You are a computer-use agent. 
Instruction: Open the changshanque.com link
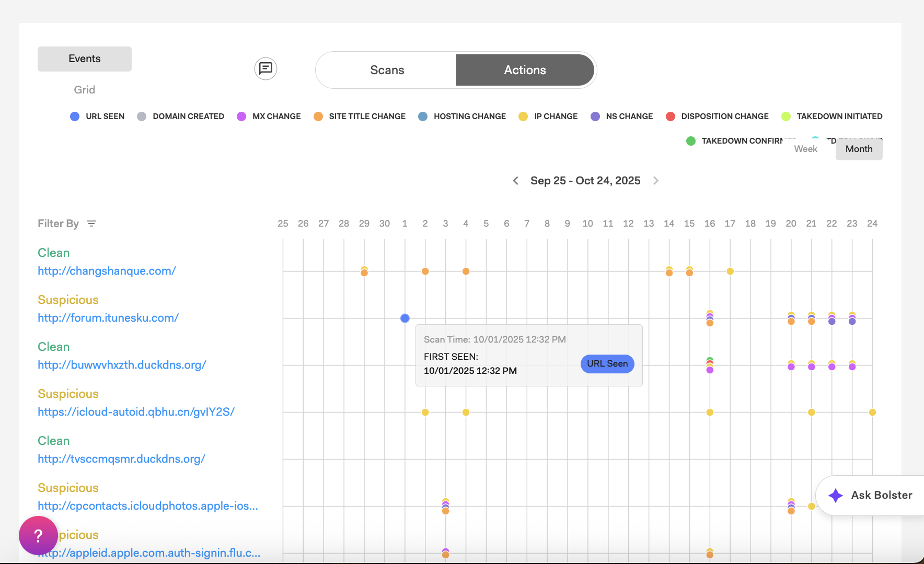[x=107, y=271]
